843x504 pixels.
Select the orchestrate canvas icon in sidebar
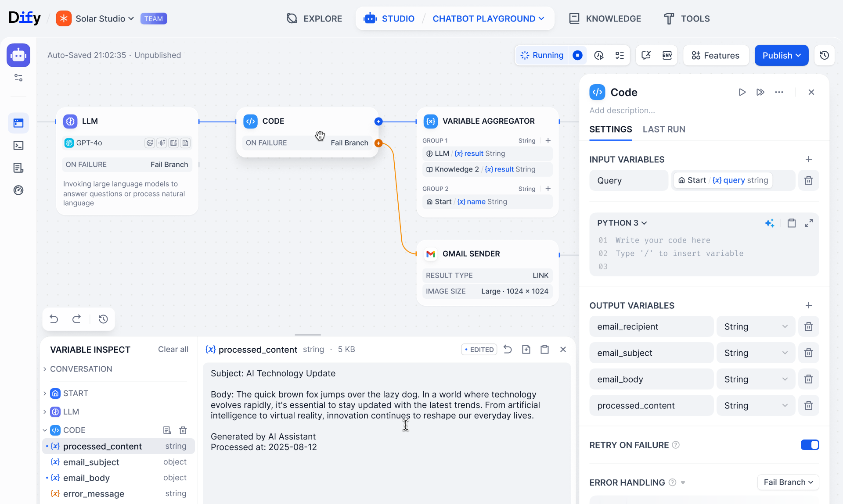pyautogui.click(x=18, y=123)
